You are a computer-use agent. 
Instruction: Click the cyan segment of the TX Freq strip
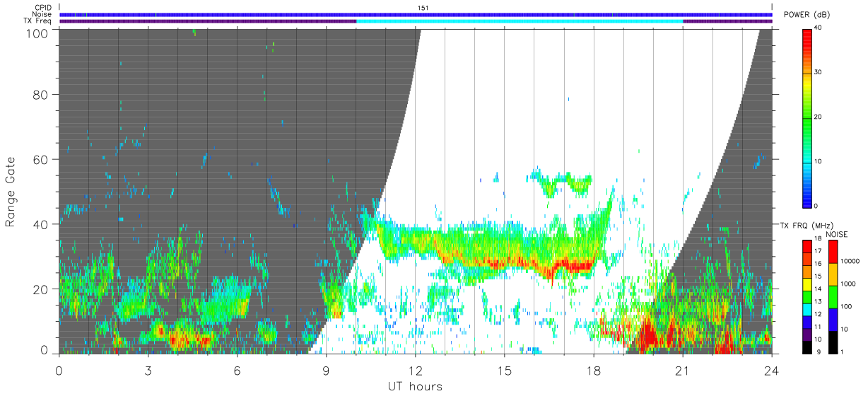tap(520, 21)
